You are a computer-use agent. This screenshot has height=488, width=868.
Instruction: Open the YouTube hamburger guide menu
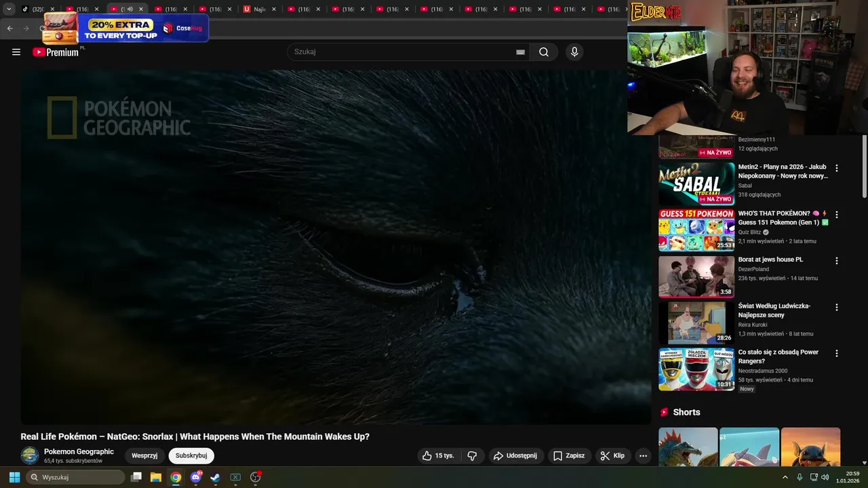[x=16, y=52]
